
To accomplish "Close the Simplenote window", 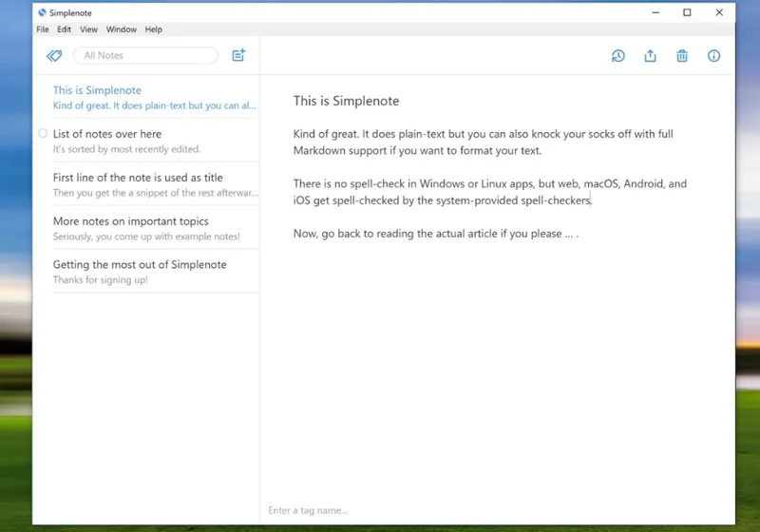I will coord(719,12).
